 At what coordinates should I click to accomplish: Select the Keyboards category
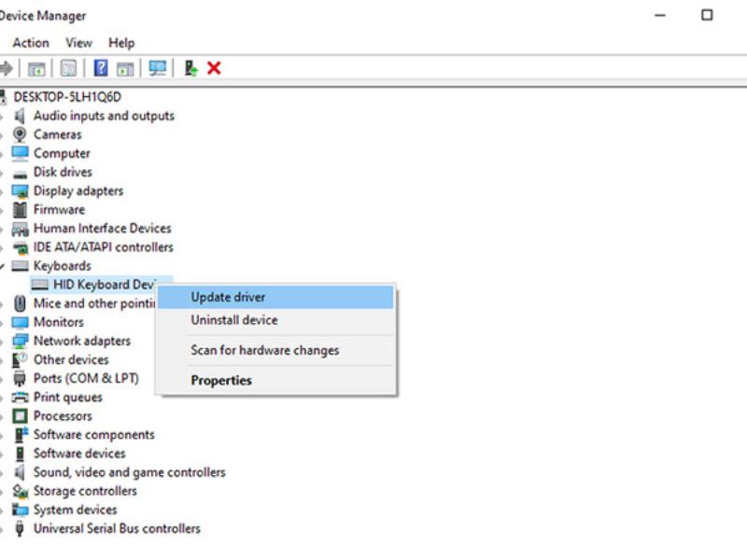(62, 266)
